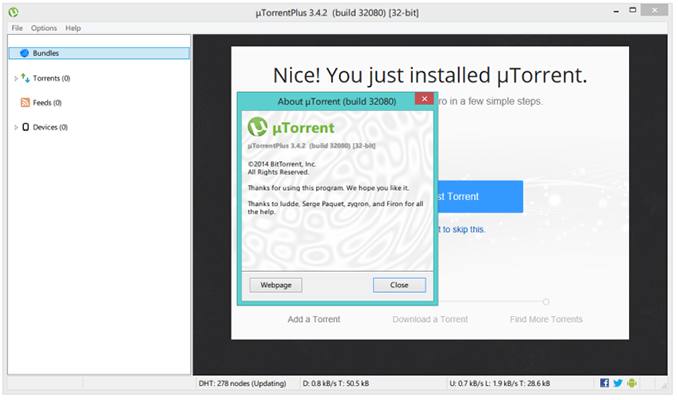Click the Devices phone icon
Screen dimensions: 678x400
26,127
